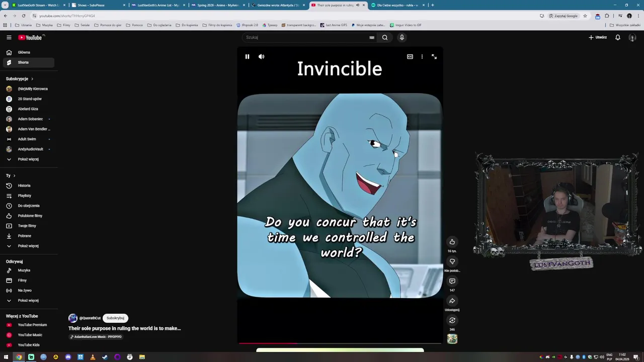Open (Nie)Miły Kierowca channel

[29, 89]
